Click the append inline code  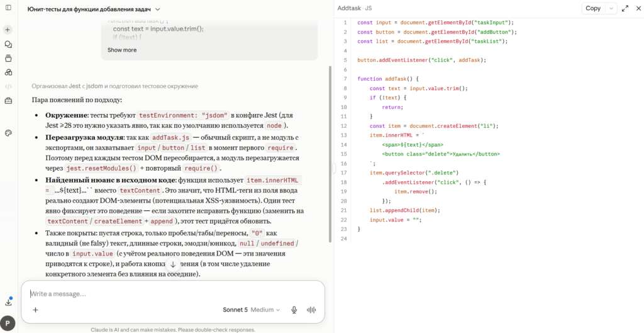click(162, 221)
